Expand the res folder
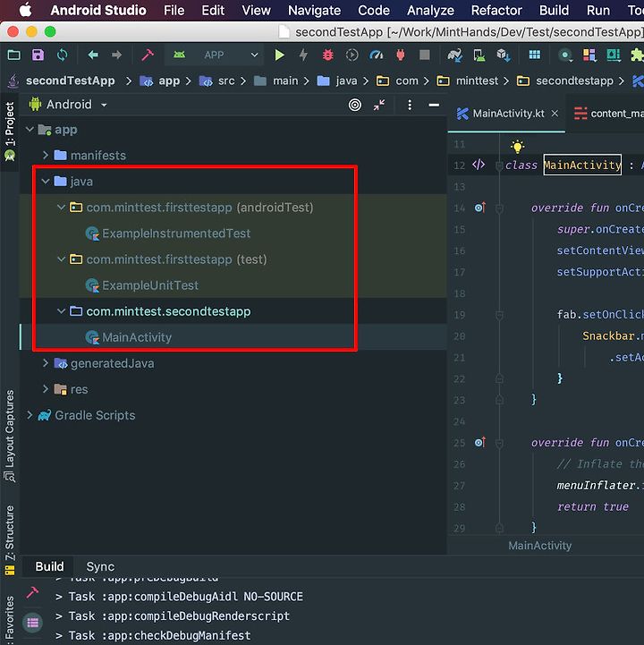This screenshot has height=645, width=644. click(46, 389)
